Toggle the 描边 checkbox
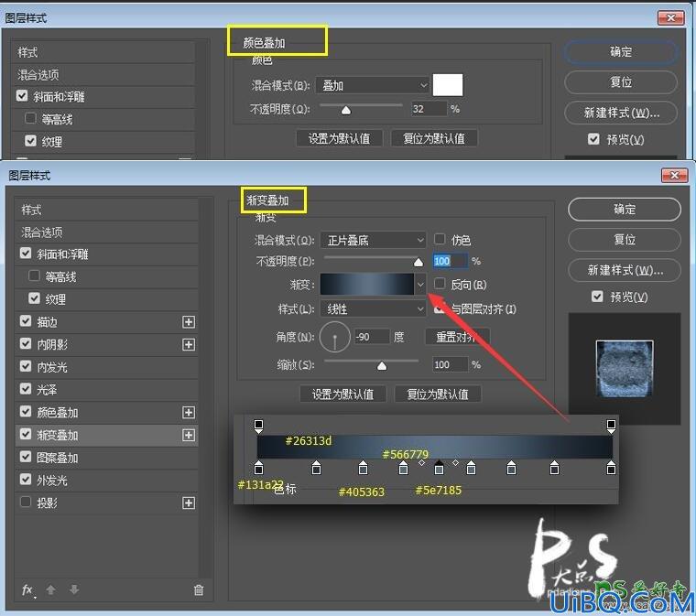 (x=26, y=320)
